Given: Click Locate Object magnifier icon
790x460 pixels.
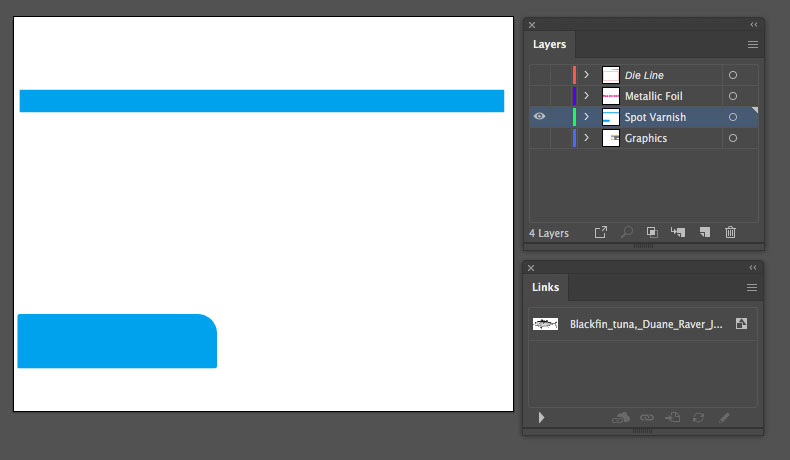Looking at the screenshot, I should coord(626,232).
